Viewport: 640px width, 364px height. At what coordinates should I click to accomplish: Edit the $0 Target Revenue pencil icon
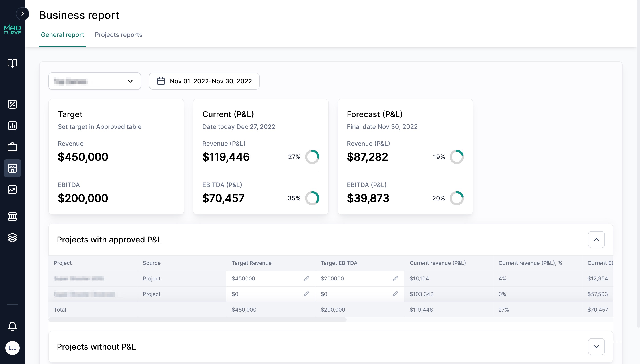[x=306, y=294]
